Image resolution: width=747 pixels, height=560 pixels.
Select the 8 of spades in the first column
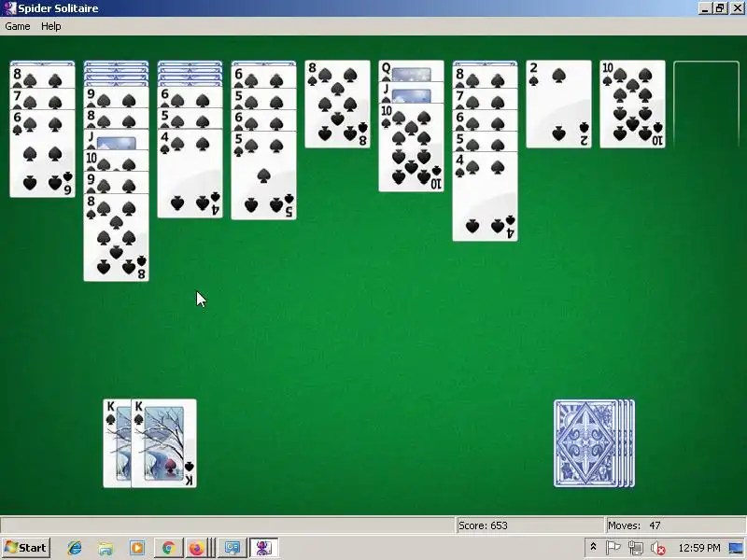pyautogui.click(x=42, y=77)
